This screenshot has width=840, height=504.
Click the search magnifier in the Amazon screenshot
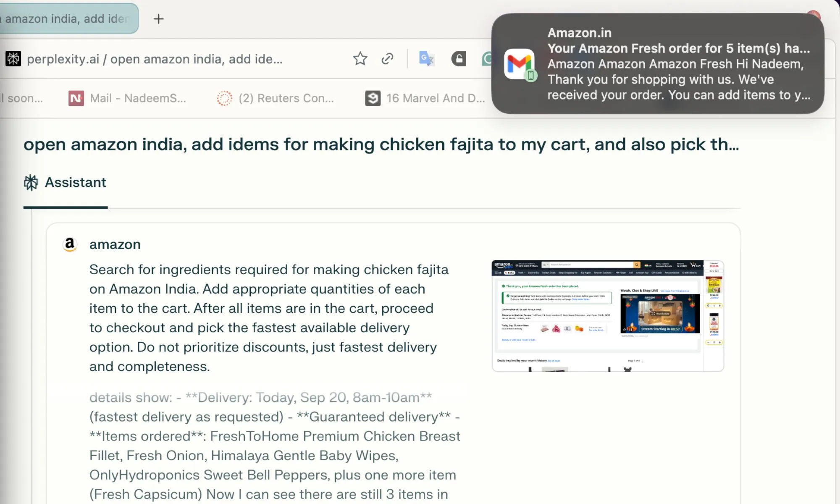637,265
